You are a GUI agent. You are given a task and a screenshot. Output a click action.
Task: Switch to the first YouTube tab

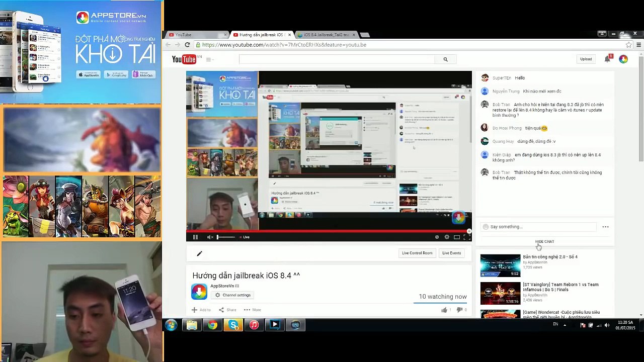pos(195,35)
